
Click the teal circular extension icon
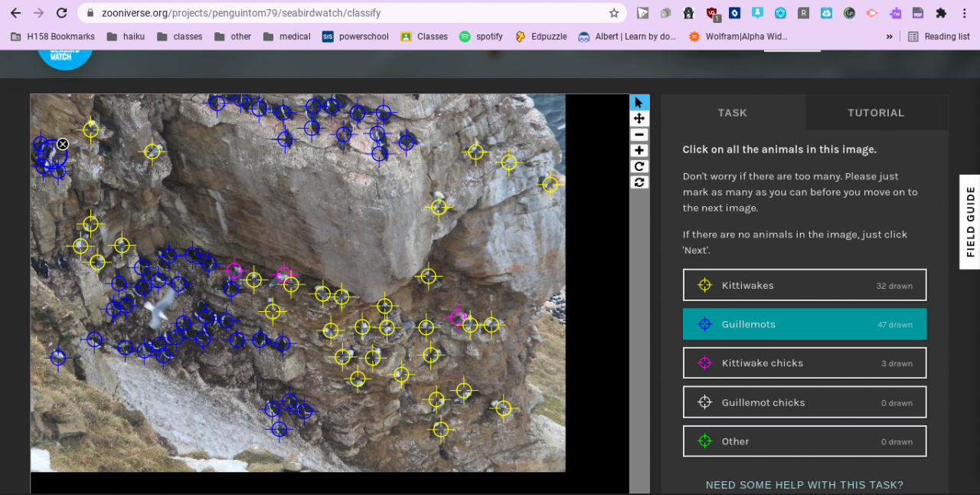coord(780,13)
